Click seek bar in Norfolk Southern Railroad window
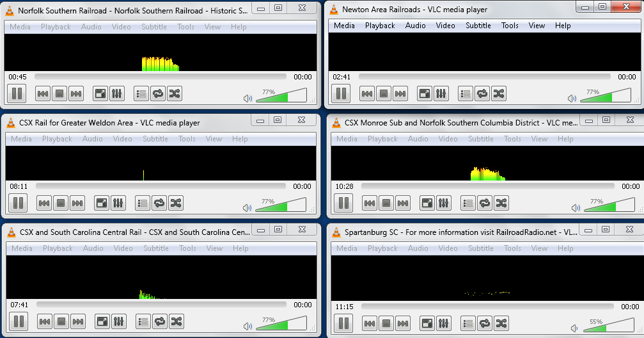Viewport: 644px width, 338px height. 160,77
